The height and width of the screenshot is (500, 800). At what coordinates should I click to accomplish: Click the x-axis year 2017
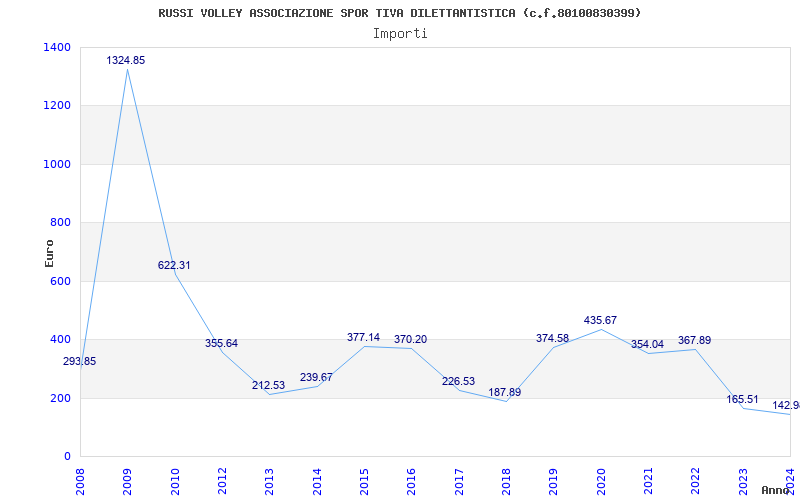(459, 481)
